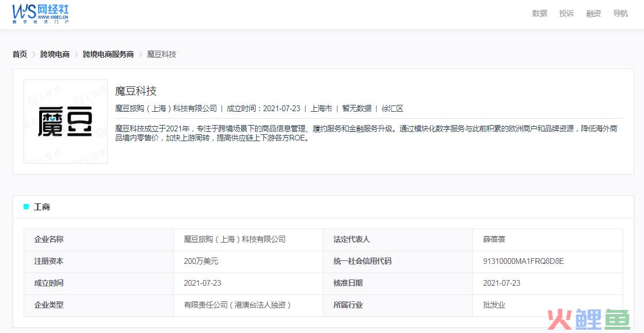Open the 投诉 nav menu item
This screenshot has width=644, height=333.
pos(566,13)
